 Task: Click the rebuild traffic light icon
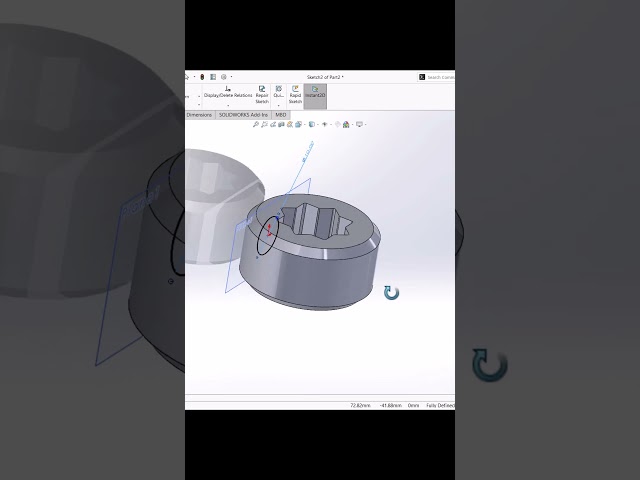click(202, 77)
